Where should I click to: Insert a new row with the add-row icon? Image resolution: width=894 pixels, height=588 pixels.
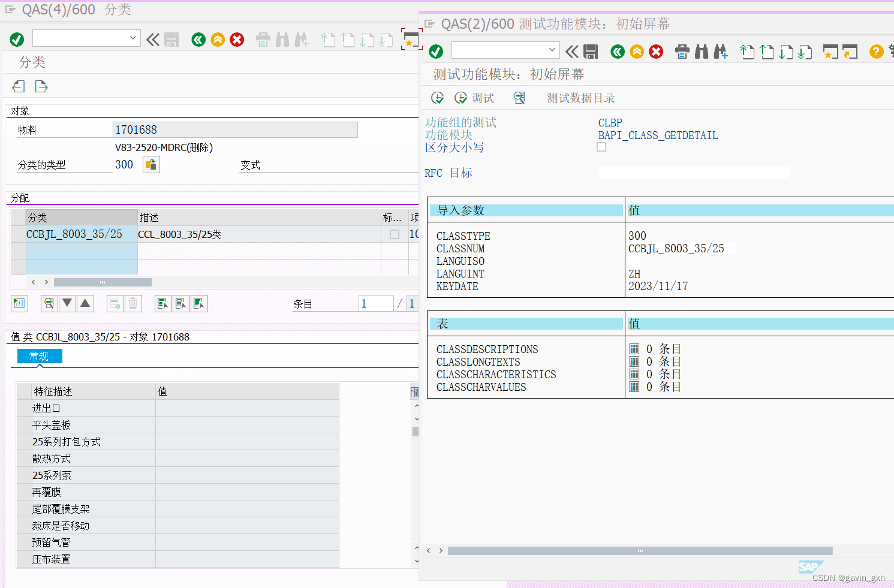point(115,303)
